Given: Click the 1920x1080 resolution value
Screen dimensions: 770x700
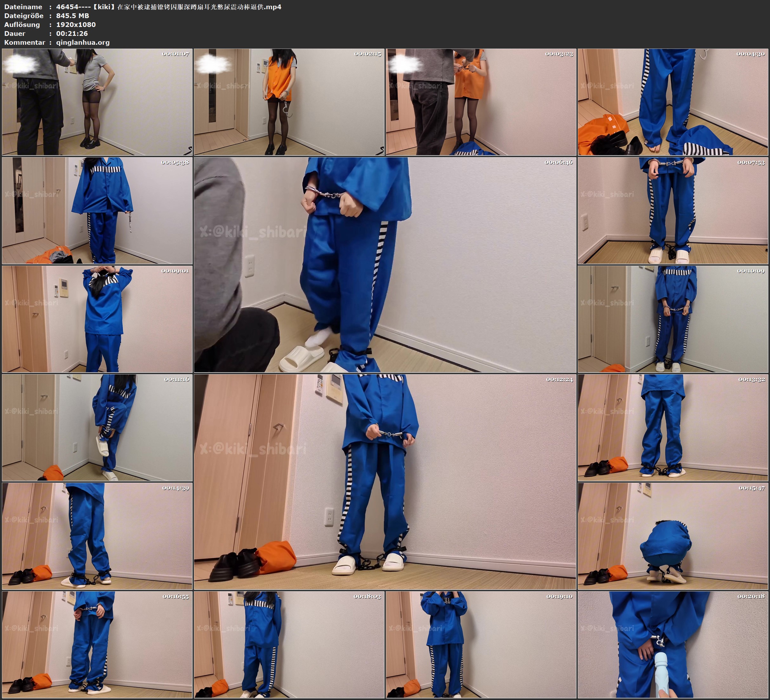Looking at the screenshot, I should pos(76,24).
